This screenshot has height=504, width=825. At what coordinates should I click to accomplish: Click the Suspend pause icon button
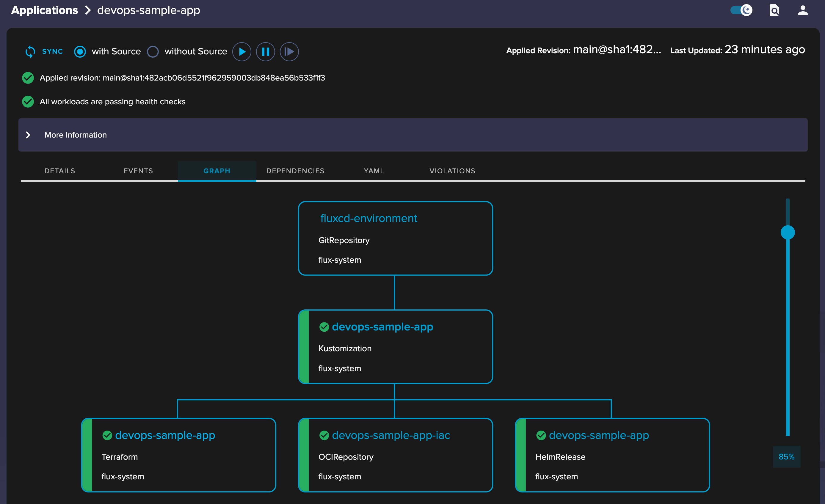[265, 51]
